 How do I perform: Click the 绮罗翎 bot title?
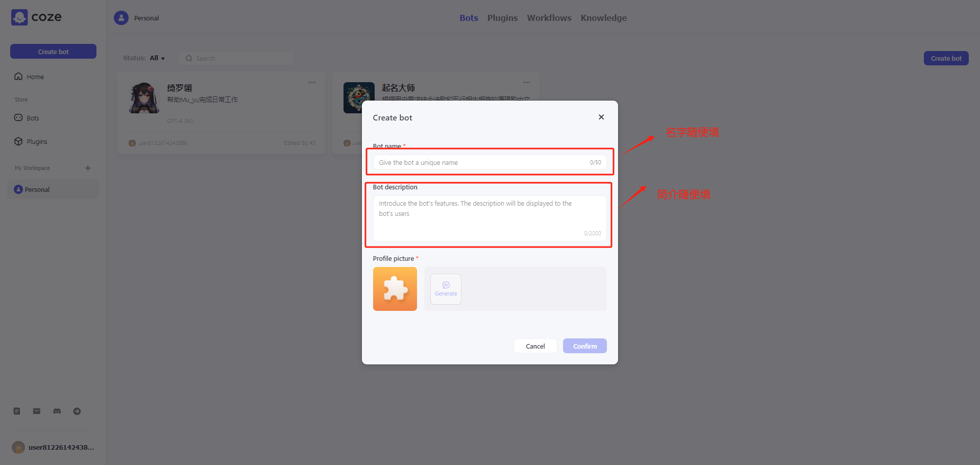180,88
